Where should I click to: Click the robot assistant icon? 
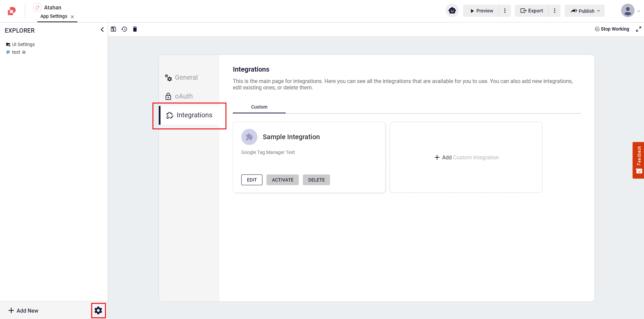point(452,11)
